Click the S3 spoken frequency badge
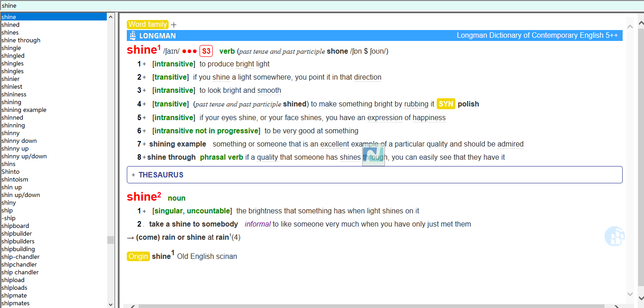This screenshot has height=308, width=644. tap(206, 51)
